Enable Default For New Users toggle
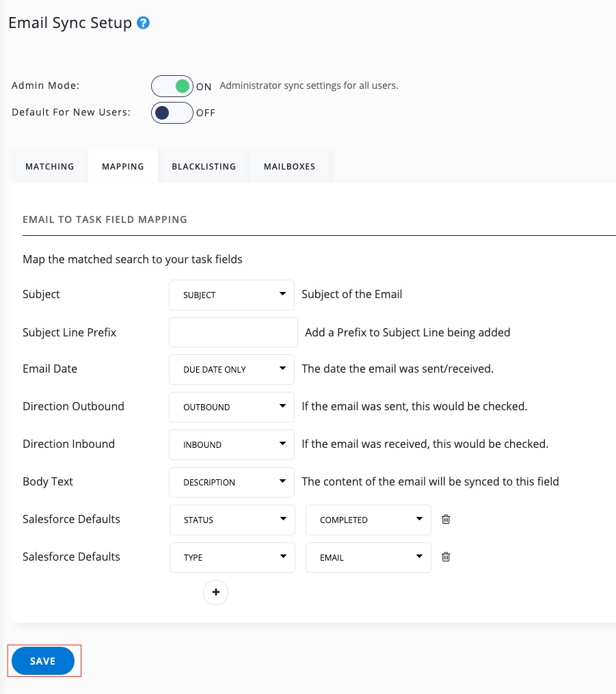 pos(172,113)
